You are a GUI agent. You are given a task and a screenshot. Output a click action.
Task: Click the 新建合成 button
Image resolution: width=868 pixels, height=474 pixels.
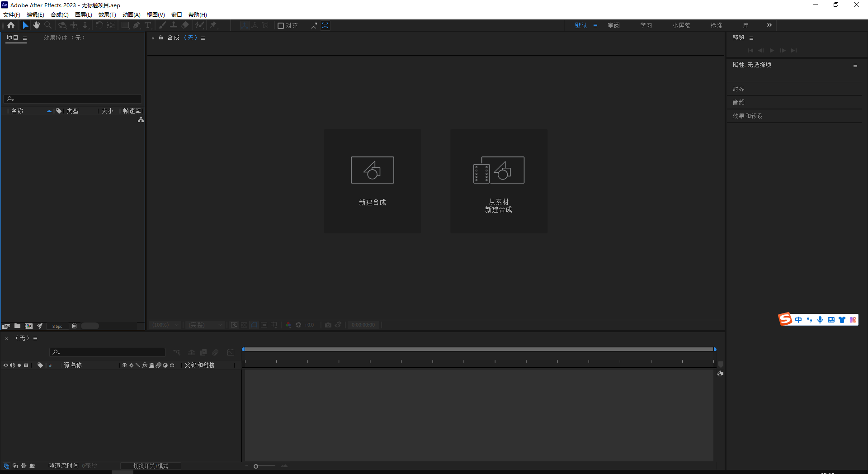coord(372,181)
